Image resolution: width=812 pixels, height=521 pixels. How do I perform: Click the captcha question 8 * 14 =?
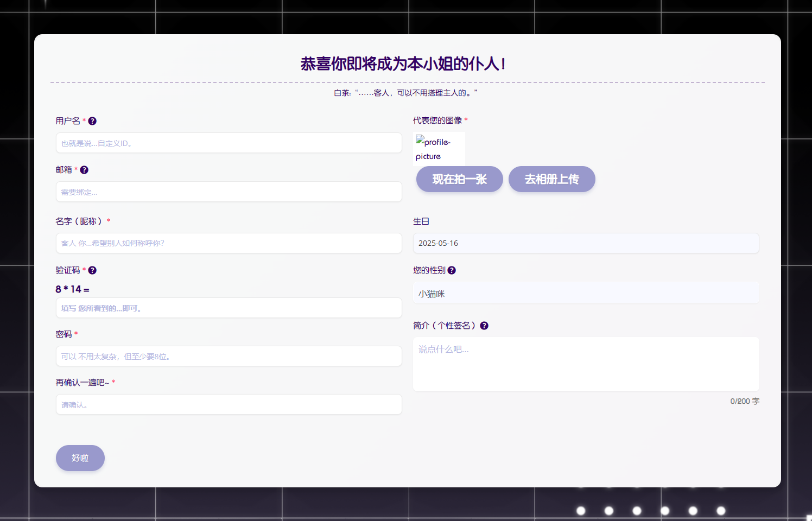pos(72,289)
